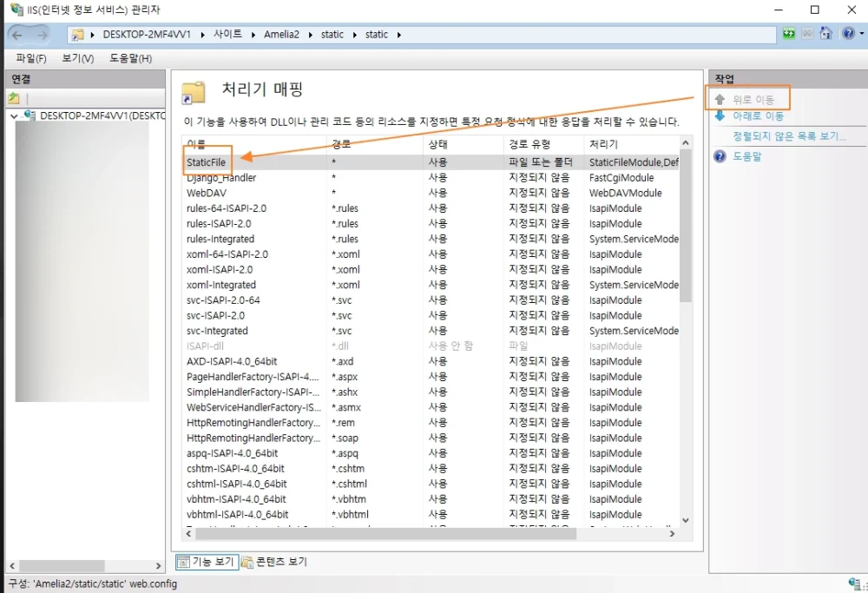The image size is (868, 593).
Task: Click the 도움말 link in the actions pane
Action: [x=747, y=156]
